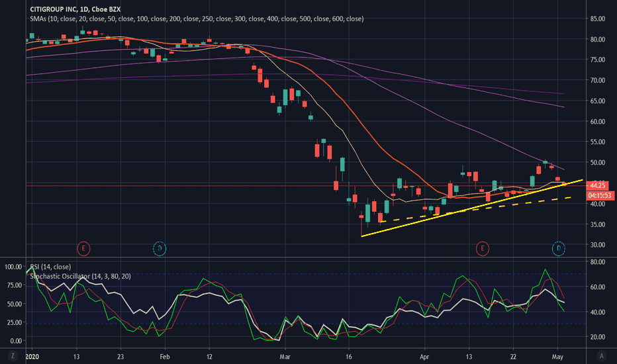Click the 'May' date axis label
Image resolution: width=617 pixels, height=364 pixels.
pos(557,357)
